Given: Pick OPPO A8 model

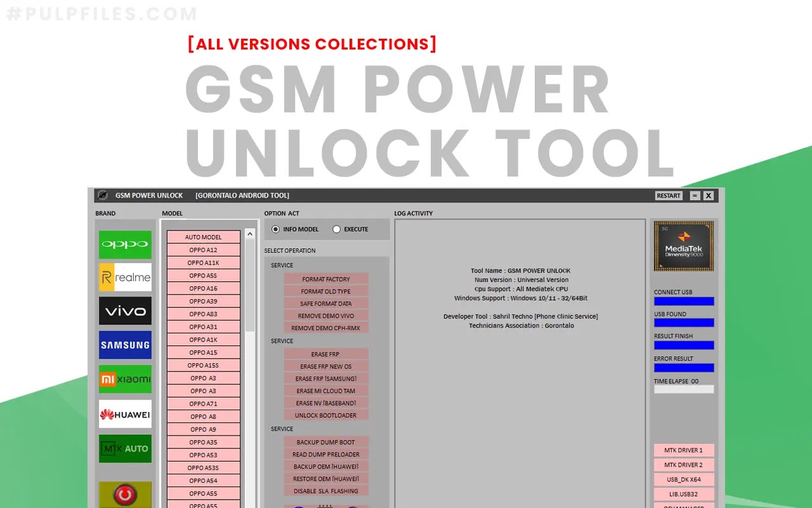Looking at the screenshot, I should [x=204, y=417].
